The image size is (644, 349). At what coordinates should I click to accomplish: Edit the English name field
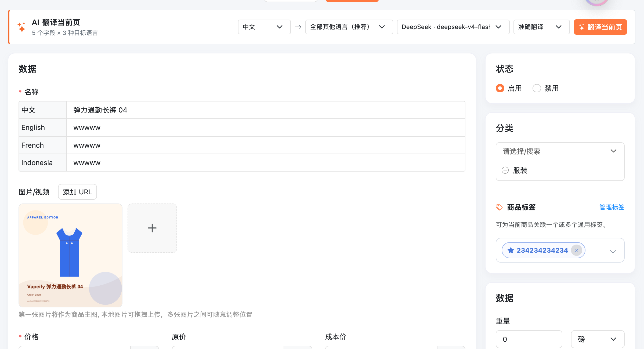[x=266, y=128]
